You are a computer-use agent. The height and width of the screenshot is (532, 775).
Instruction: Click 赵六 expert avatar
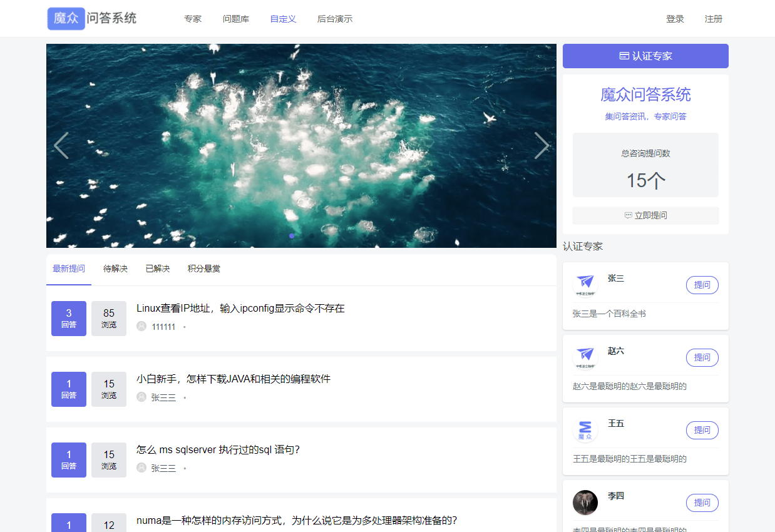pyautogui.click(x=585, y=358)
